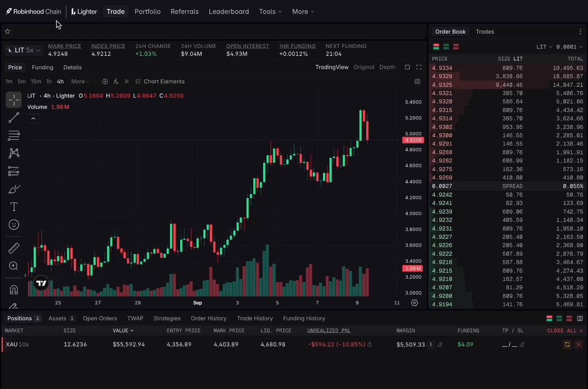Activate the zoom in tool
This screenshot has height=389, width=588.
point(14,266)
